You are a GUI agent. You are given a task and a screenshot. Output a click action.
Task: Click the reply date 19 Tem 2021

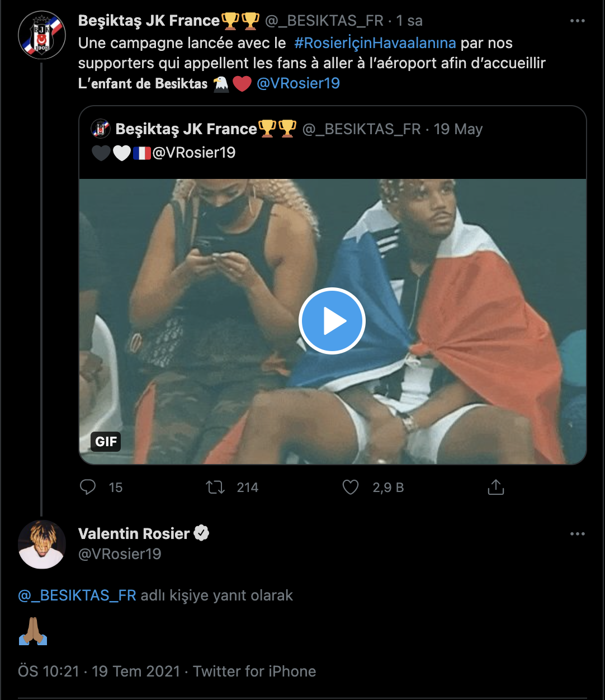click(x=136, y=671)
